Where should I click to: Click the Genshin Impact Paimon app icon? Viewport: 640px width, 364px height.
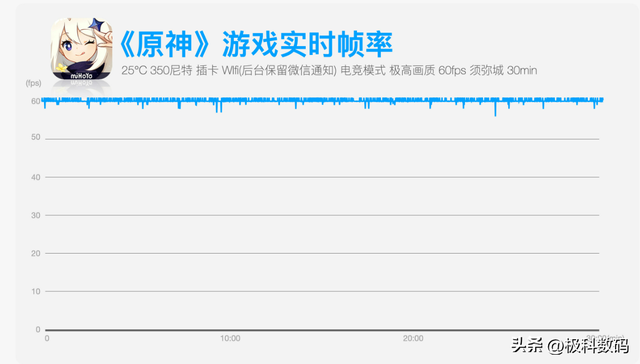82,49
